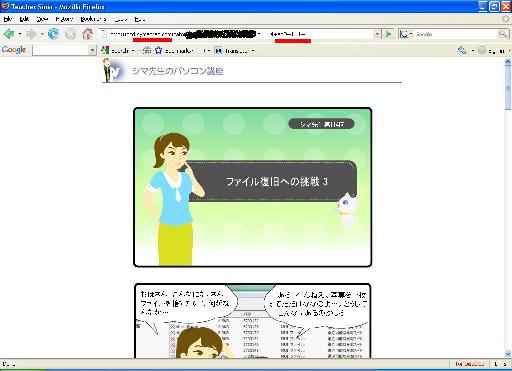Image resolution: width=512 pixels, height=371 pixels.
Task: Click the vertical scrollbar thumb
Action: (x=508, y=88)
